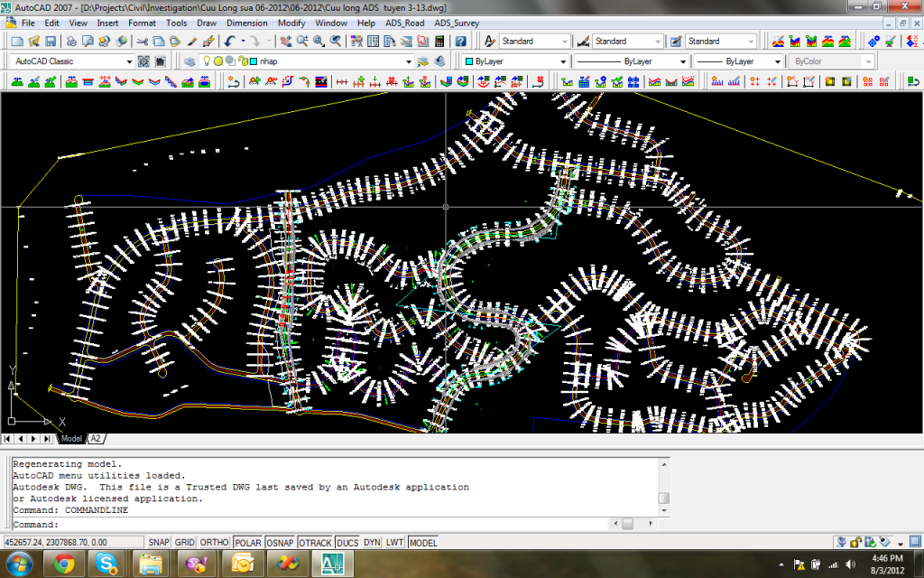Toggle GRID display in status bar
Screen dimensions: 924x578
(184, 543)
